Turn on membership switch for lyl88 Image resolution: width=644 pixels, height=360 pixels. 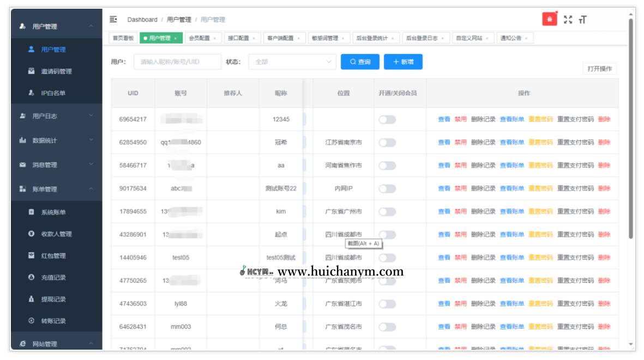[387, 303]
